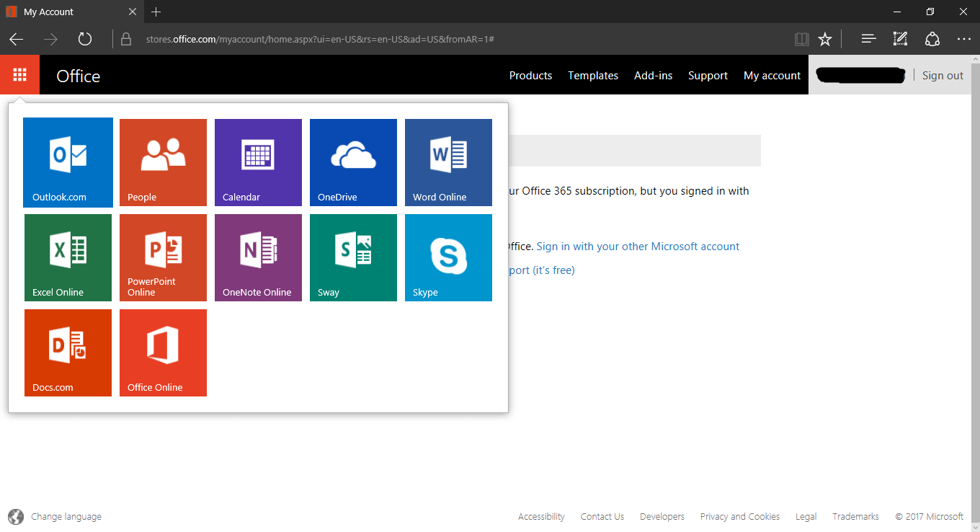980x532 pixels.
Task: Go to Add-ins in navigation
Action: 654,75
